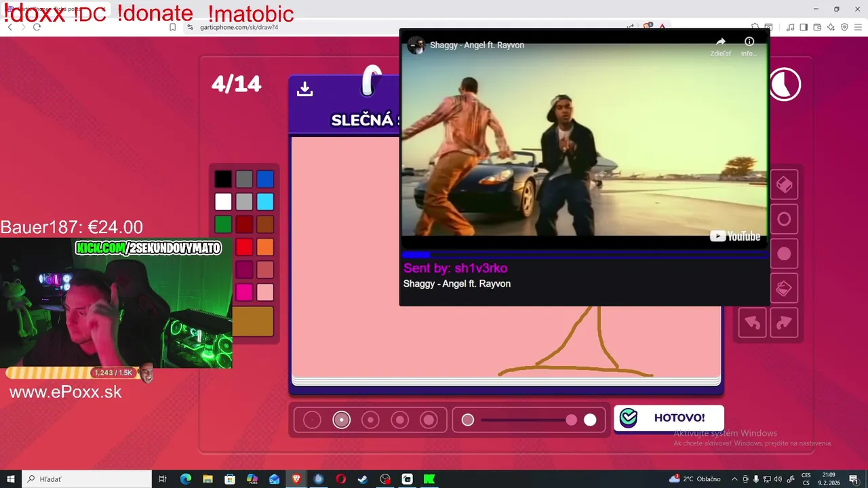Undo the last drawing stroke
This screenshot has height=488, width=868.
(753, 323)
